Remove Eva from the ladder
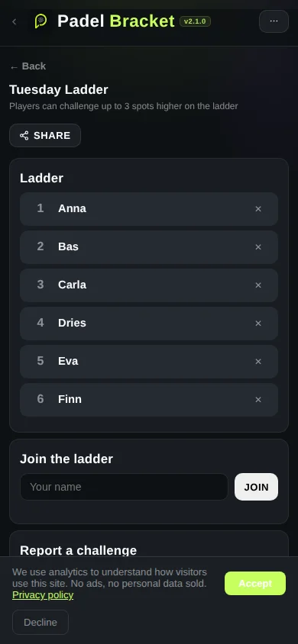Screen dimensions: 298x644 [258, 362]
